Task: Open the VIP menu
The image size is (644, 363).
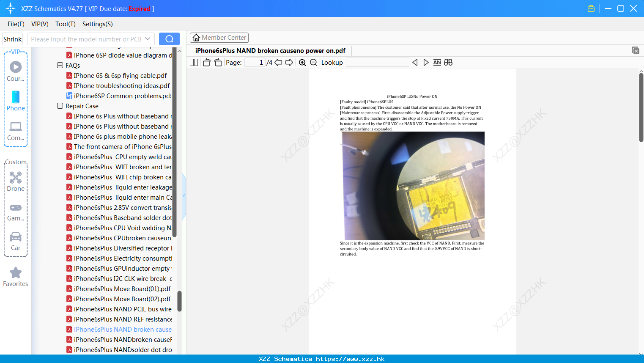Action: (40, 24)
